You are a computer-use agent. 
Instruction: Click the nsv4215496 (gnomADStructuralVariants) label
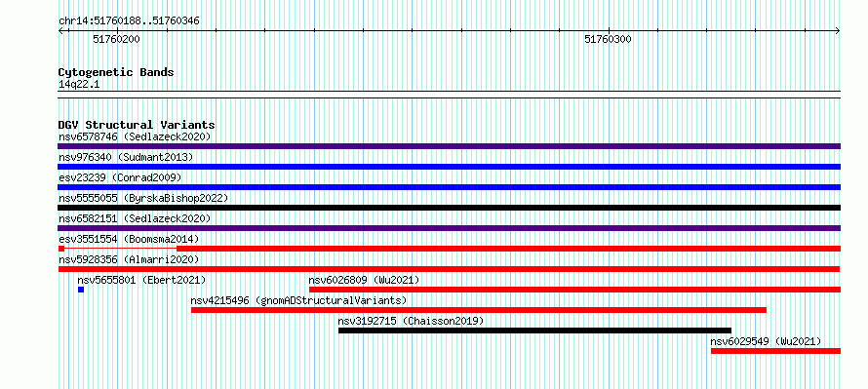coord(298,300)
